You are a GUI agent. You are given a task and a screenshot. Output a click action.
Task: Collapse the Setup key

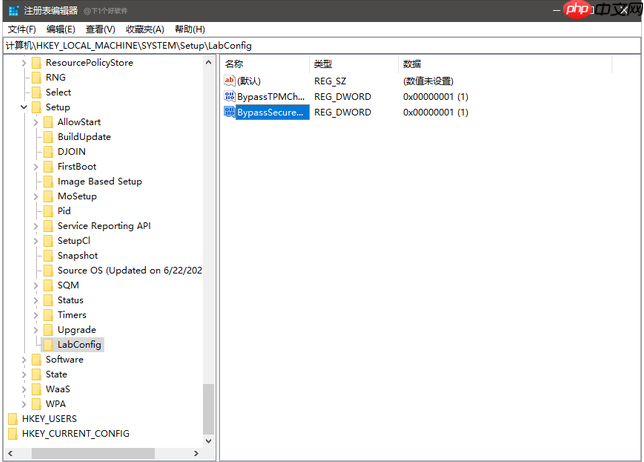click(x=24, y=107)
